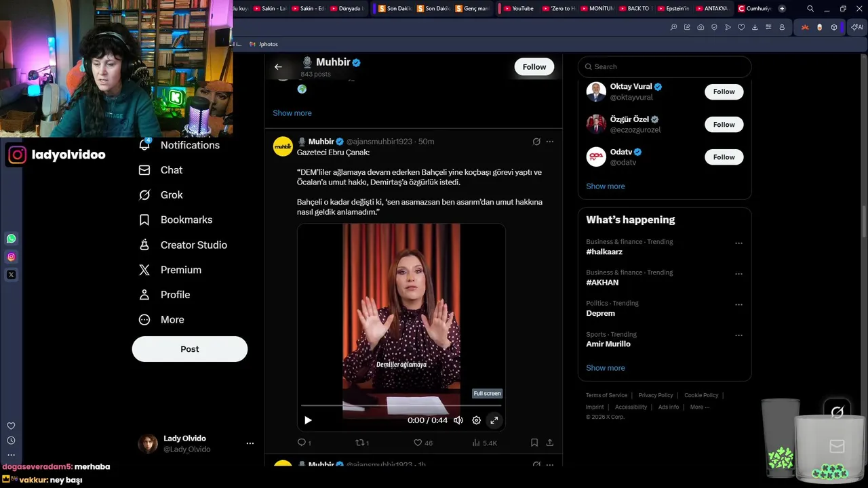Expand Show more under follow suggestions
The width and height of the screenshot is (868, 488).
click(606, 186)
